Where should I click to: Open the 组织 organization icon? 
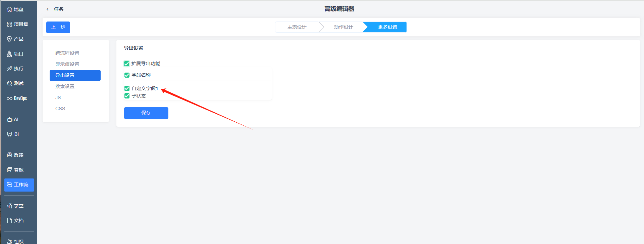point(9,241)
